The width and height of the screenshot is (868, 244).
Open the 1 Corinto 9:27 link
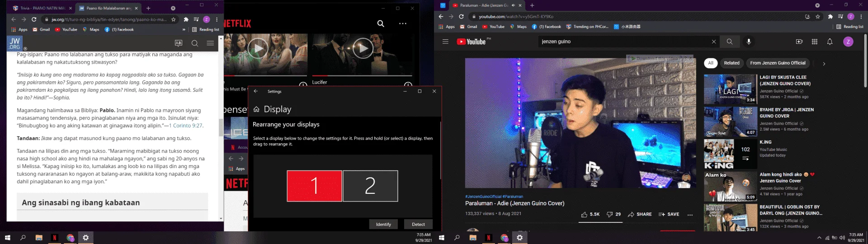click(x=186, y=126)
